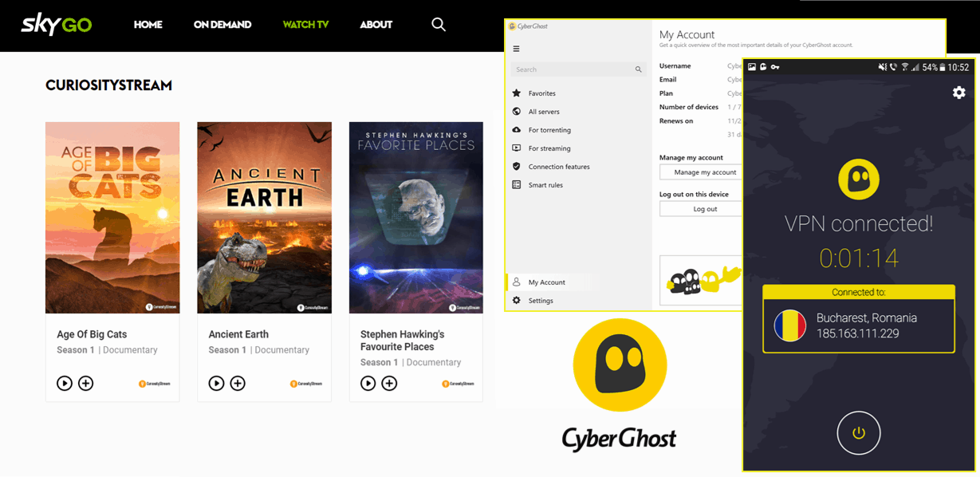Add Age Of Big Cats to watchlist
The height and width of the screenshot is (477, 980).
[86, 384]
